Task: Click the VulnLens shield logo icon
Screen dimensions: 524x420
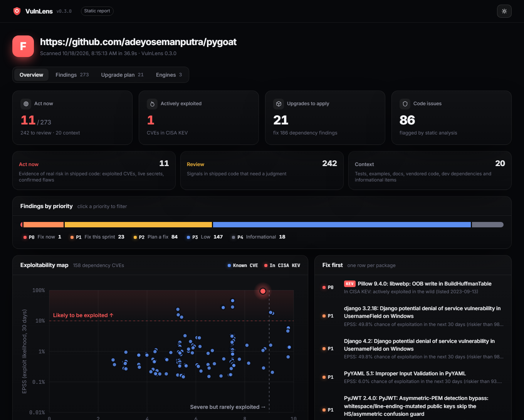Action: pos(17,11)
